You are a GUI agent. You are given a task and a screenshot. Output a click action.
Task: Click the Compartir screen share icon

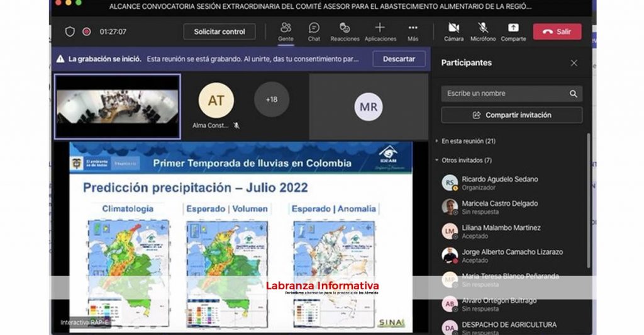pos(513,28)
